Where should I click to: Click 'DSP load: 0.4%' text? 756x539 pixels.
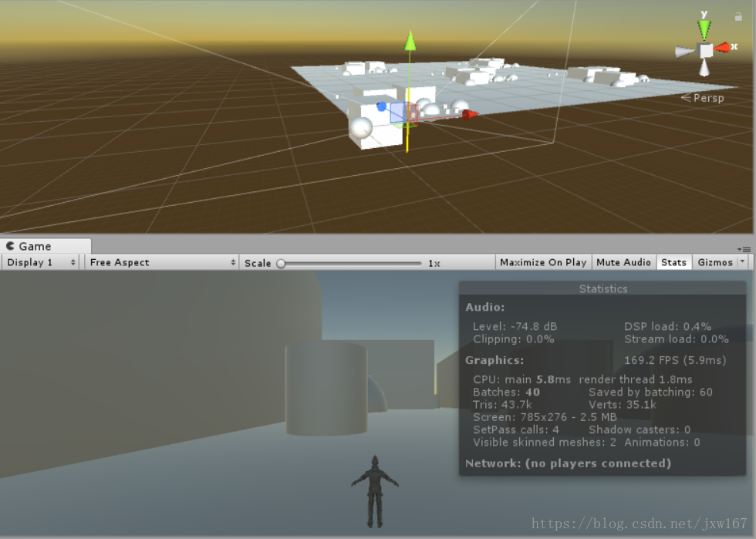668,326
